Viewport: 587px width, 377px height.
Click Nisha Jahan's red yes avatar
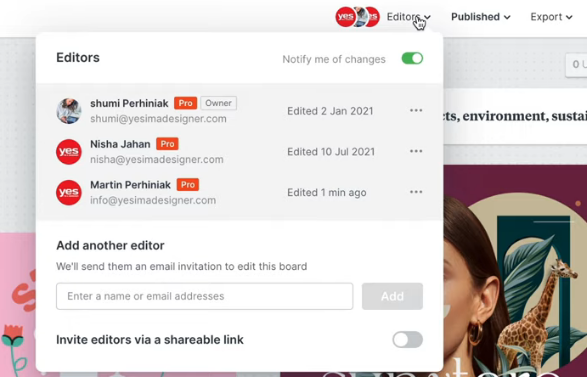69,152
